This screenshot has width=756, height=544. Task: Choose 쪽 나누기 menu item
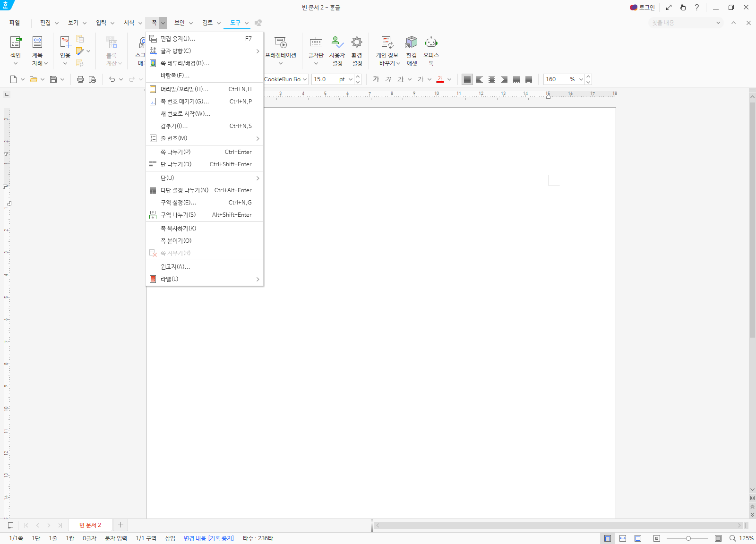[205, 152]
